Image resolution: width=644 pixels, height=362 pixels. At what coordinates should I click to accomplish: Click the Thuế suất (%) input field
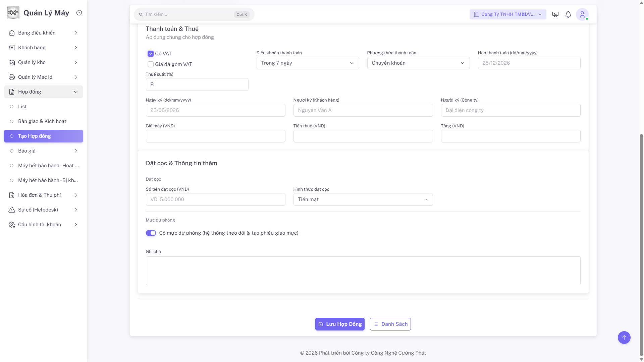click(197, 84)
